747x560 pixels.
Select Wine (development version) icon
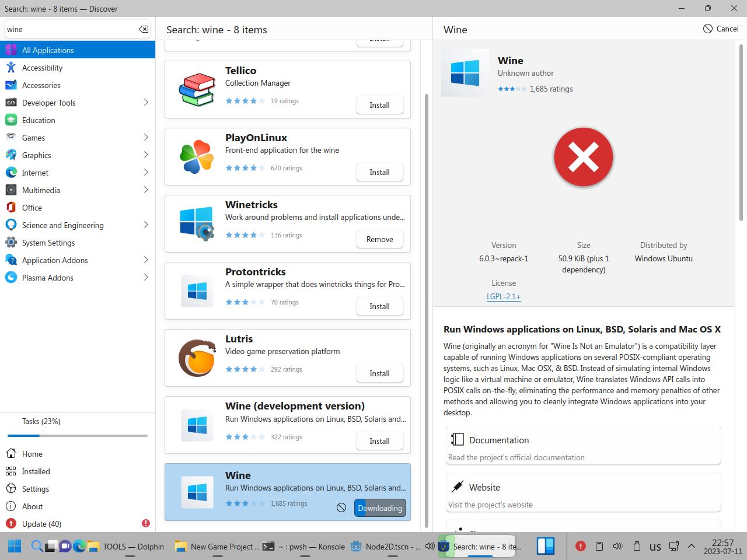(x=197, y=426)
